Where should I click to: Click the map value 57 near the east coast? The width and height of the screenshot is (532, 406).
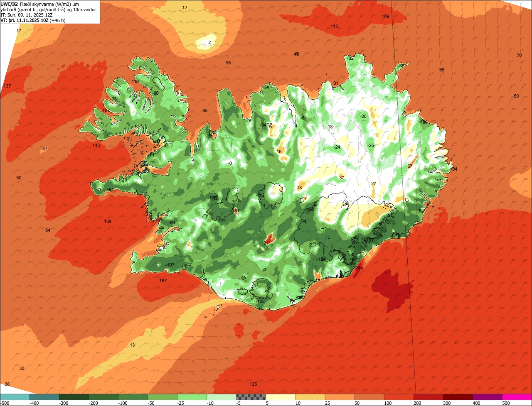pyautogui.click(x=410, y=166)
